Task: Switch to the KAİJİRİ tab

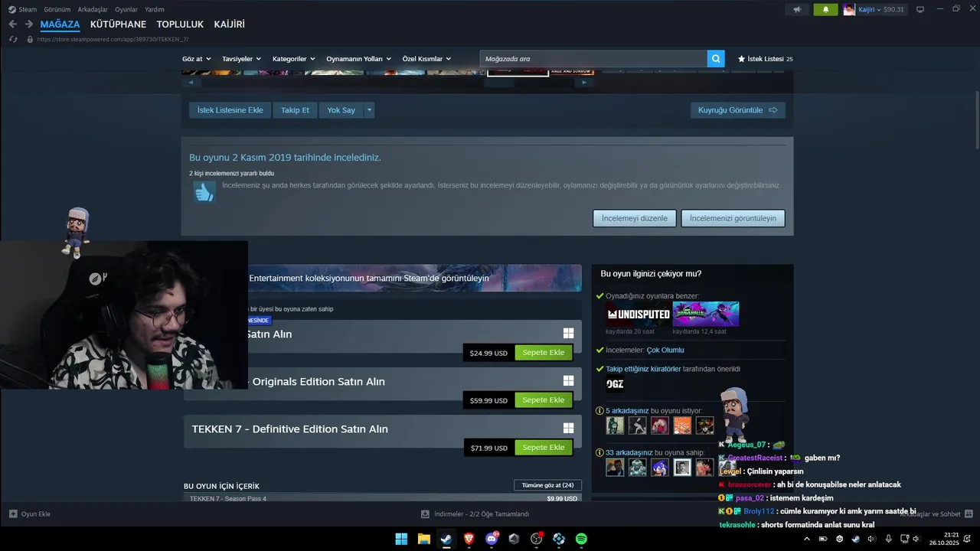Action: 230,24
